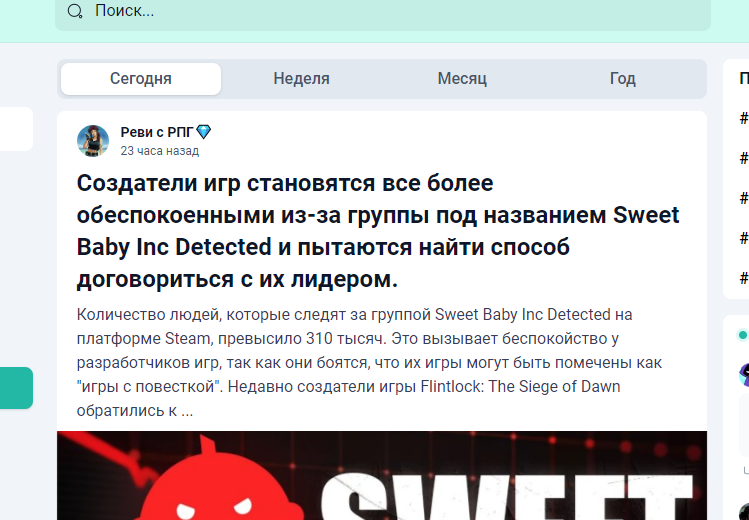
Task: Click the 23 часа назад timestamp
Action: click(160, 151)
